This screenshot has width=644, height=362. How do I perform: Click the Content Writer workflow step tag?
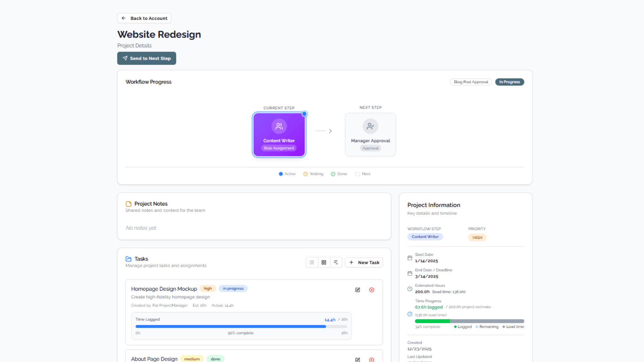tap(425, 237)
